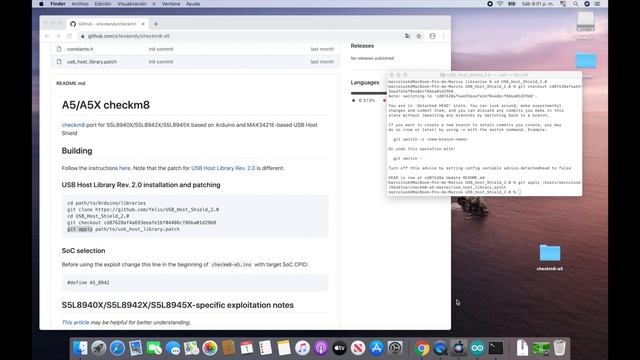Close the GitHub browser tab
Viewport: 640px width, 360px height.
tap(143, 24)
